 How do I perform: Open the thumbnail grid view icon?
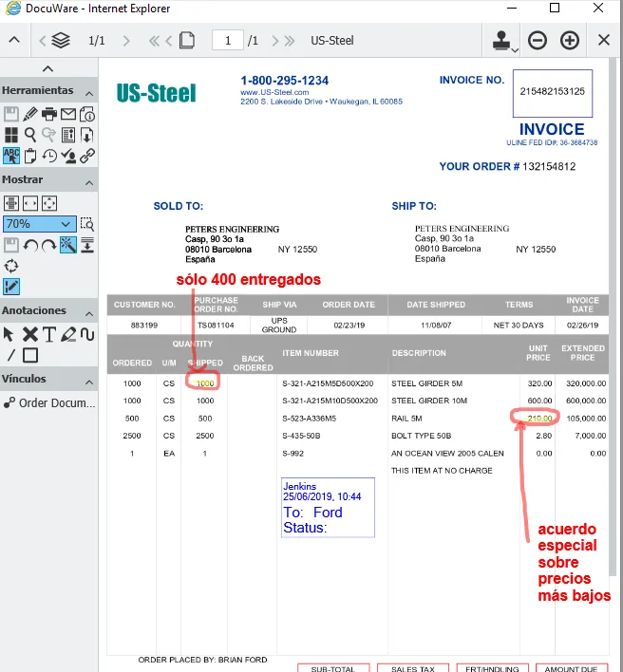click(11, 135)
